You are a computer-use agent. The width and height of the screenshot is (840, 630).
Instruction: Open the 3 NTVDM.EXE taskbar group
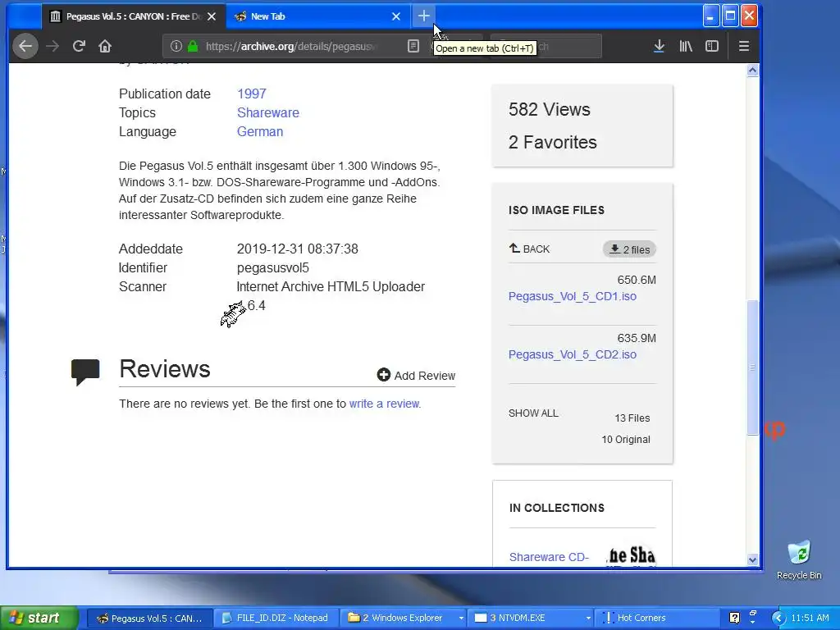click(x=531, y=619)
